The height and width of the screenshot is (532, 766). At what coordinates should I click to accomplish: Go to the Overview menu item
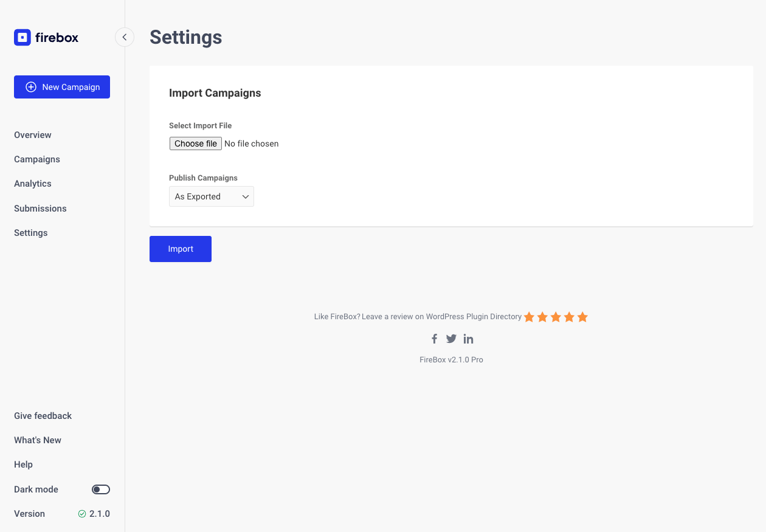tap(33, 135)
